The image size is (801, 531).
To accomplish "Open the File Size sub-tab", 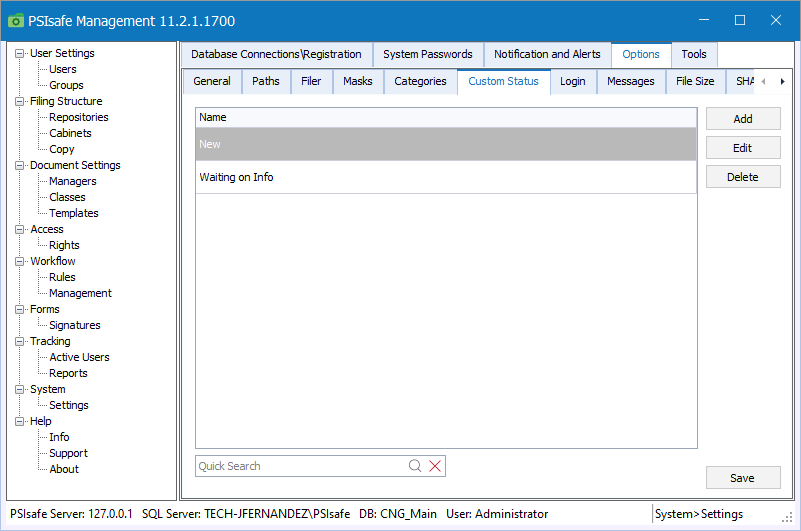I will (x=695, y=81).
